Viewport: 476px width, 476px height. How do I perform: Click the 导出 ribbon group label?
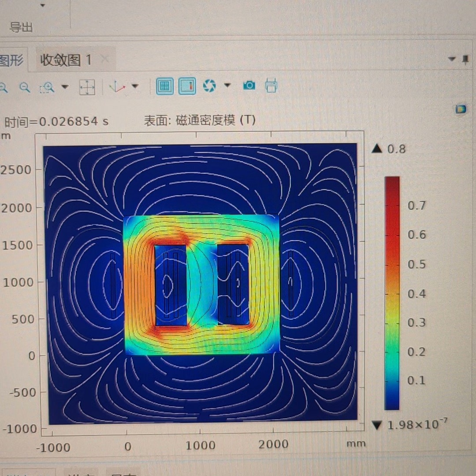21,27
